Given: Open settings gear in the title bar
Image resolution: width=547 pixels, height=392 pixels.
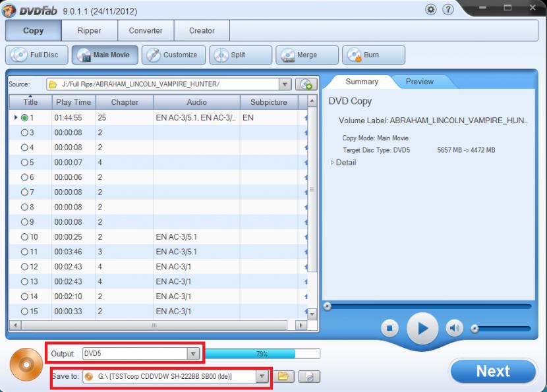Looking at the screenshot, I should [x=432, y=11].
